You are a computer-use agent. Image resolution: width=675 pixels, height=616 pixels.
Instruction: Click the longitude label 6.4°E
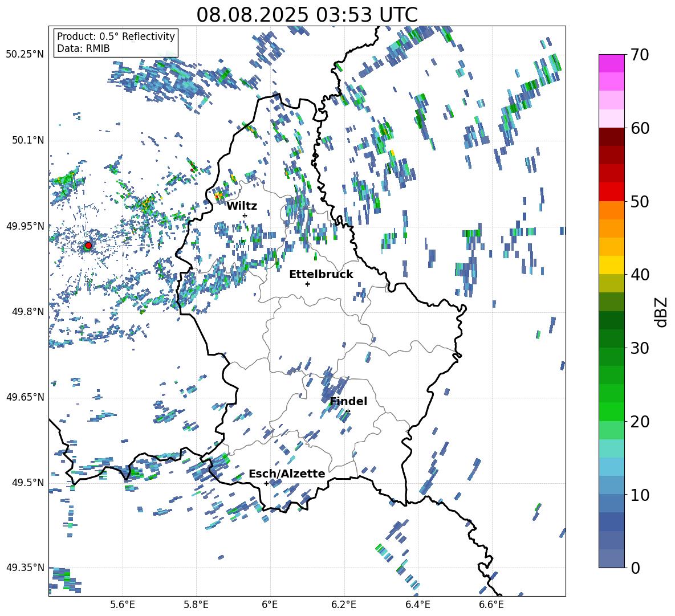click(417, 605)
